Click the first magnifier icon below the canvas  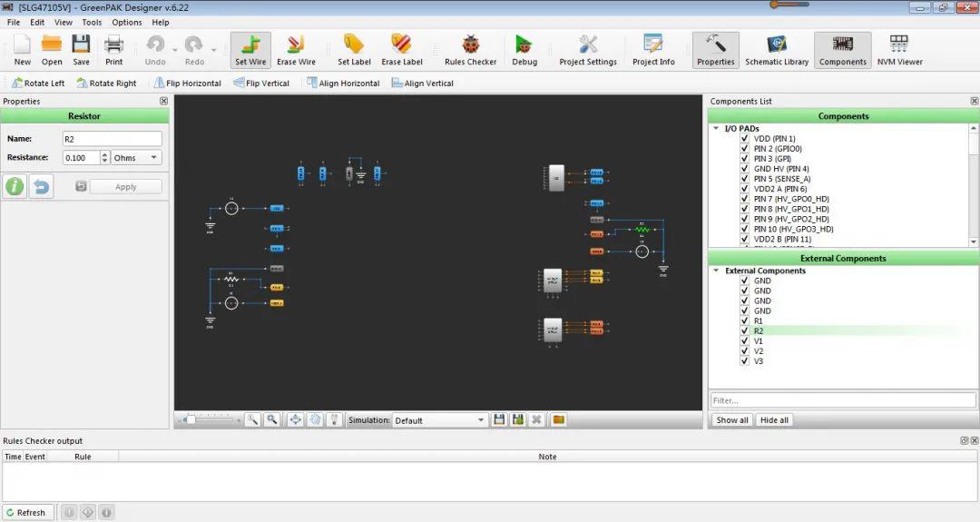(x=252, y=420)
